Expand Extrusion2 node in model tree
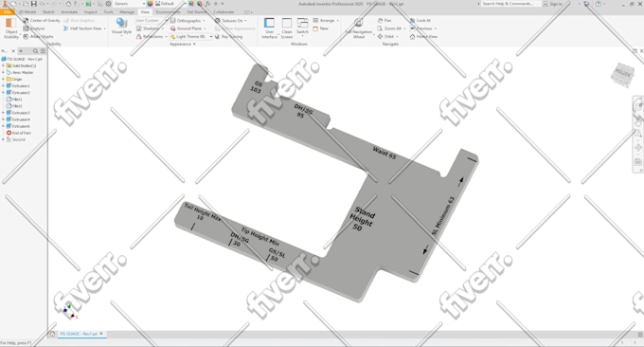 tap(3, 93)
